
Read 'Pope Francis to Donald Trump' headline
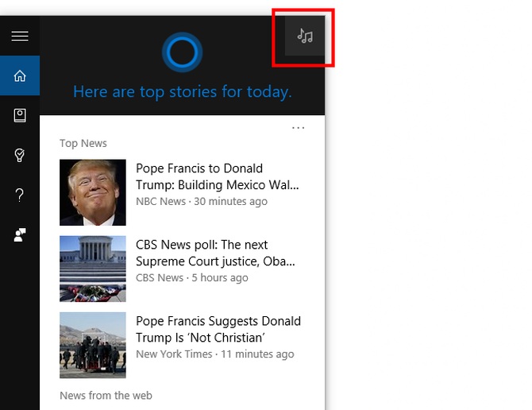217,176
